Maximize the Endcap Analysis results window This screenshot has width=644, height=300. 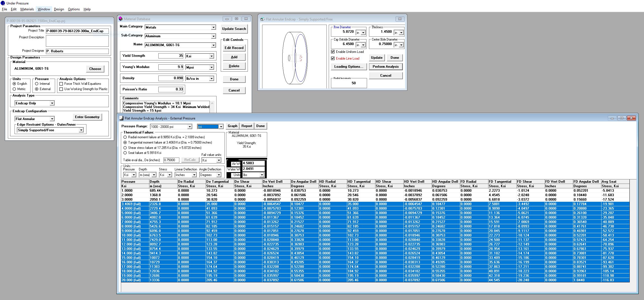coord(622,118)
